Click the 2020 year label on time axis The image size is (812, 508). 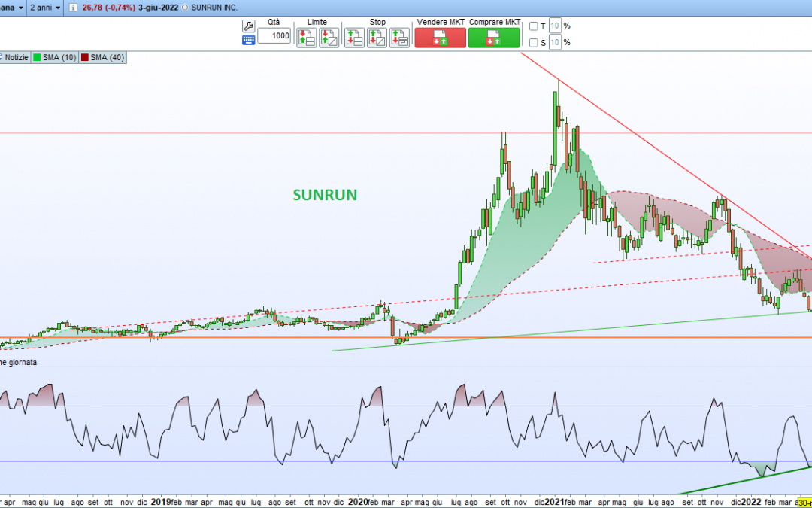357,502
